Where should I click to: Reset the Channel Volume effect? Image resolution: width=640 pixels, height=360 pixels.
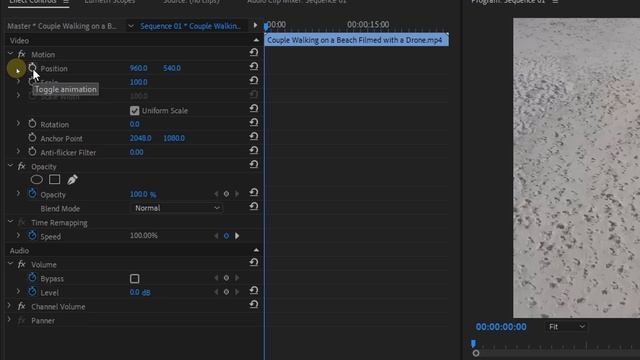pyautogui.click(x=254, y=304)
